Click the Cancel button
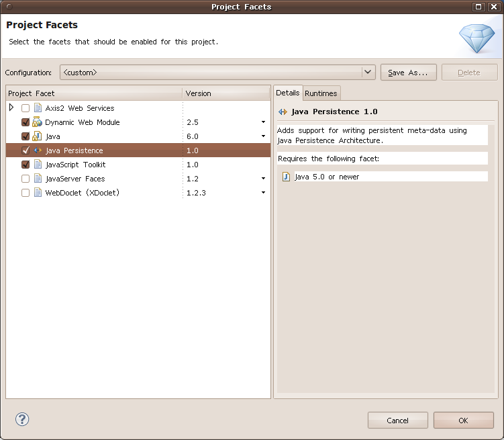 (x=397, y=421)
